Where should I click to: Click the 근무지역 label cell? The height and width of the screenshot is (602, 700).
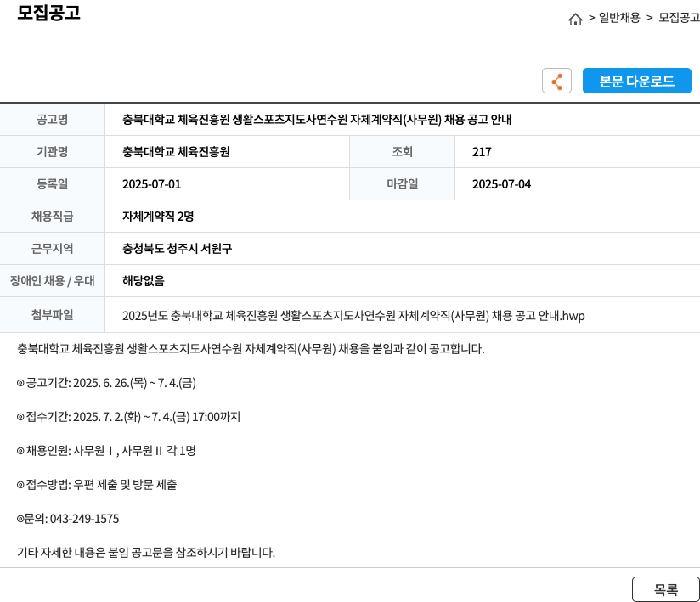click(x=52, y=249)
